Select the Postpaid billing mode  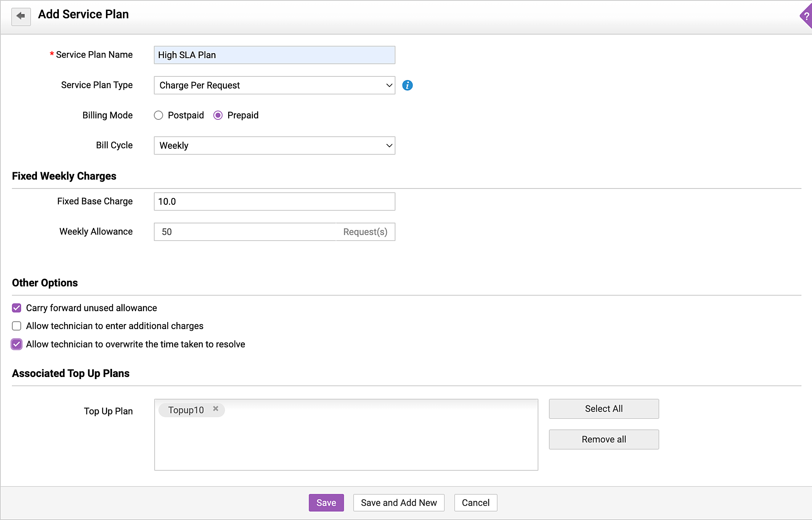[x=159, y=115]
